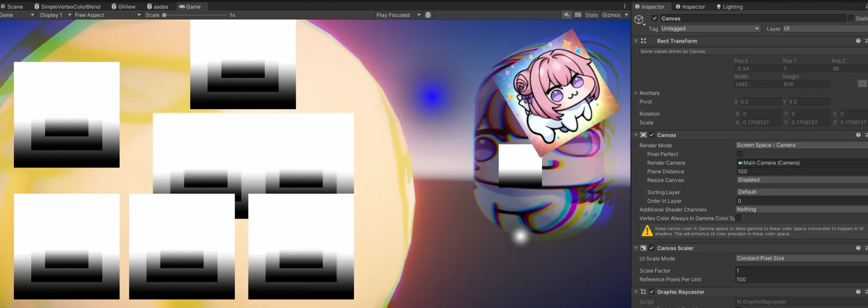
Task: Toggle the keyboard shortcuts grid icon
Action: coord(578,15)
